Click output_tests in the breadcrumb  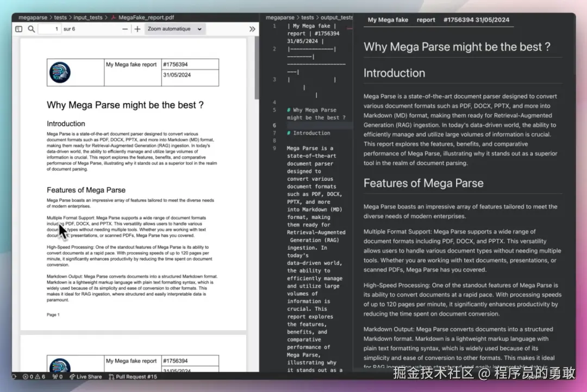point(336,17)
